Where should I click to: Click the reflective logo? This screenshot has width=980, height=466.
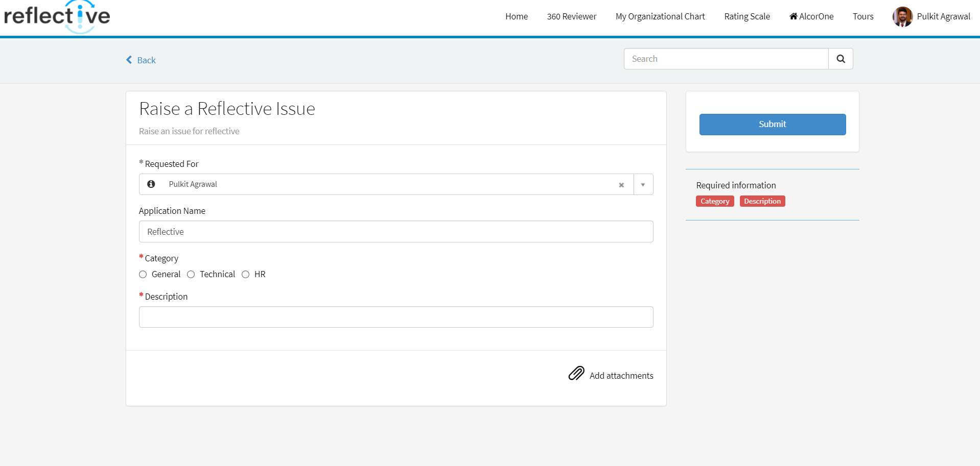coord(57,17)
